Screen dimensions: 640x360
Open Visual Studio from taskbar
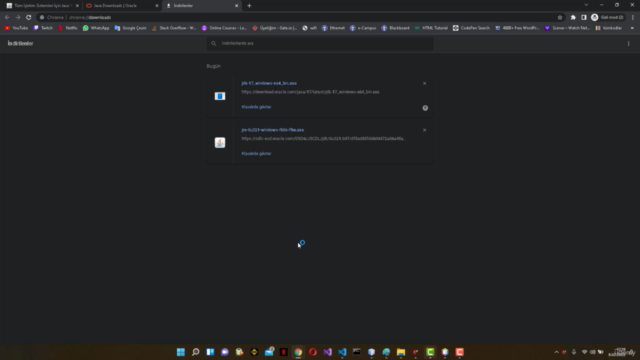tap(328, 352)
